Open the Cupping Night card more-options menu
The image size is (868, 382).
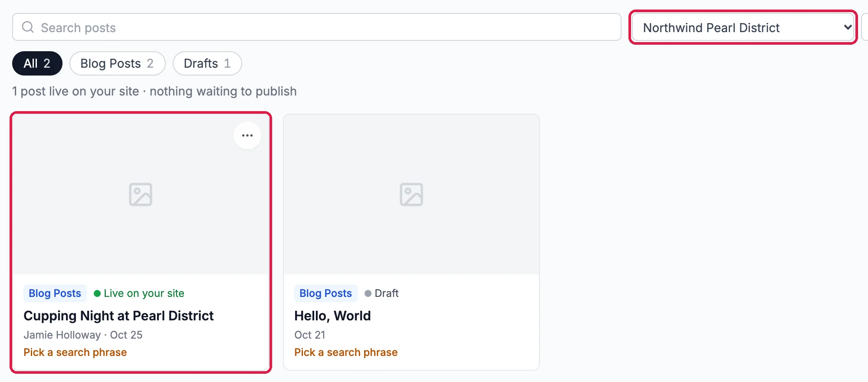coord(247,135)
